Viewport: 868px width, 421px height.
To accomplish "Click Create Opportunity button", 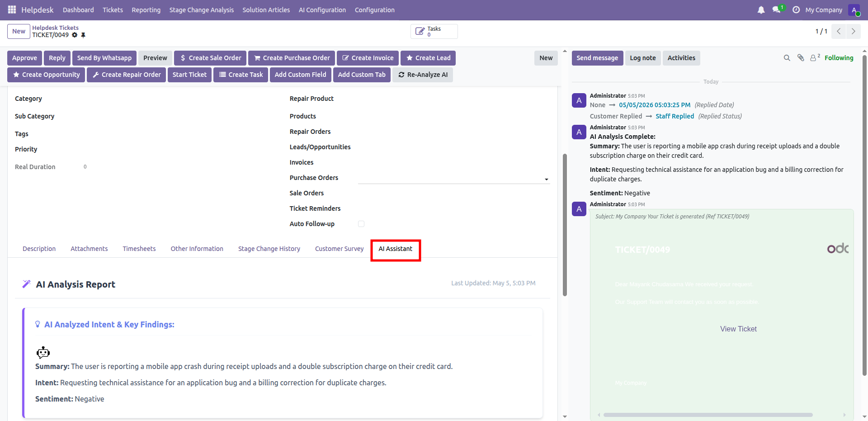I will click(x=46, y=75).
